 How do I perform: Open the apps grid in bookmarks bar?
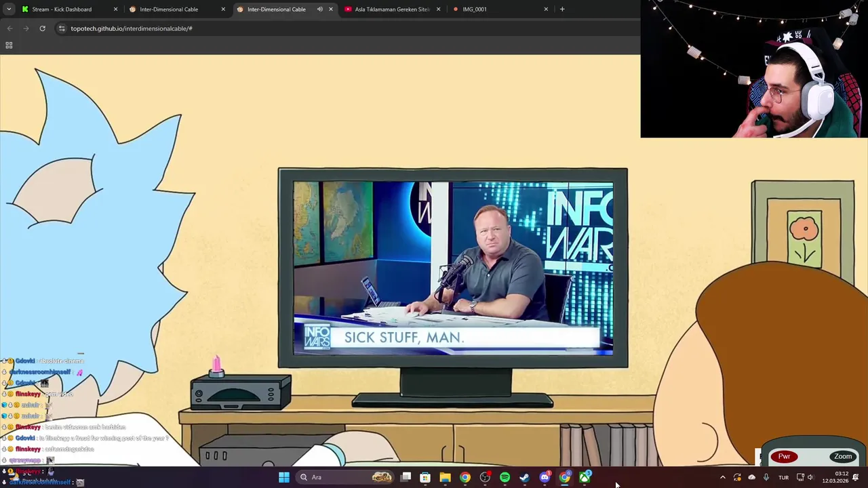click(x=9, y=45)
